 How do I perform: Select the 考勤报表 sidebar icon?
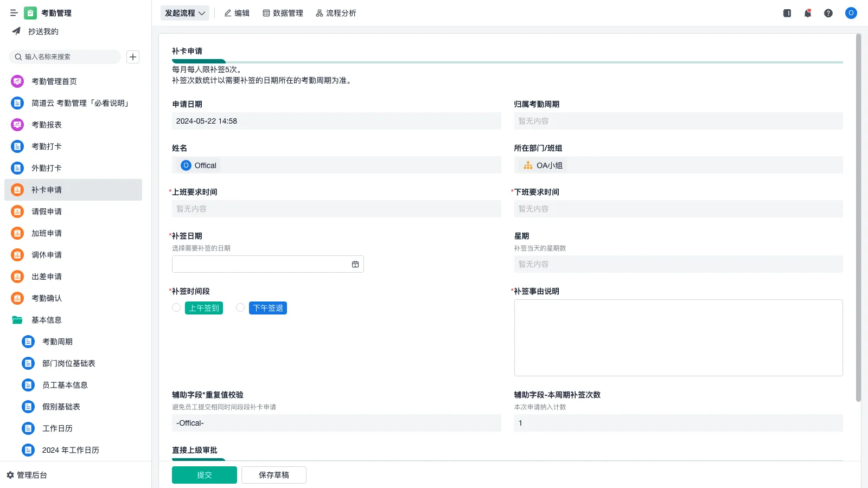point(17,125)
